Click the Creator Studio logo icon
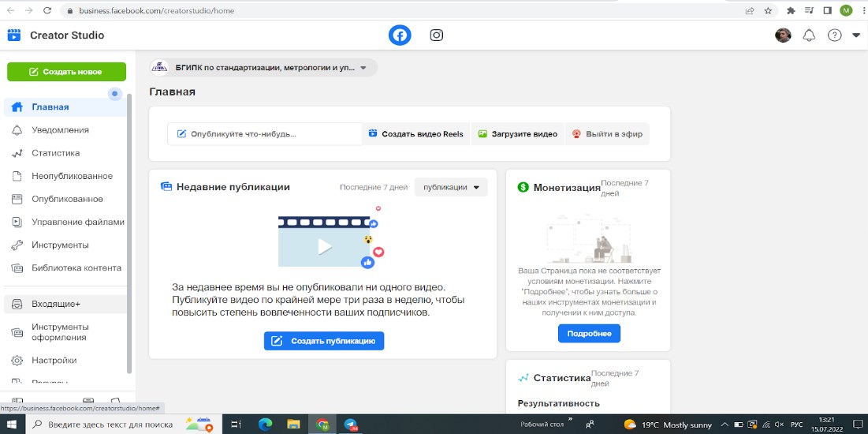This screenshot has height=434, width=868. 14,36
